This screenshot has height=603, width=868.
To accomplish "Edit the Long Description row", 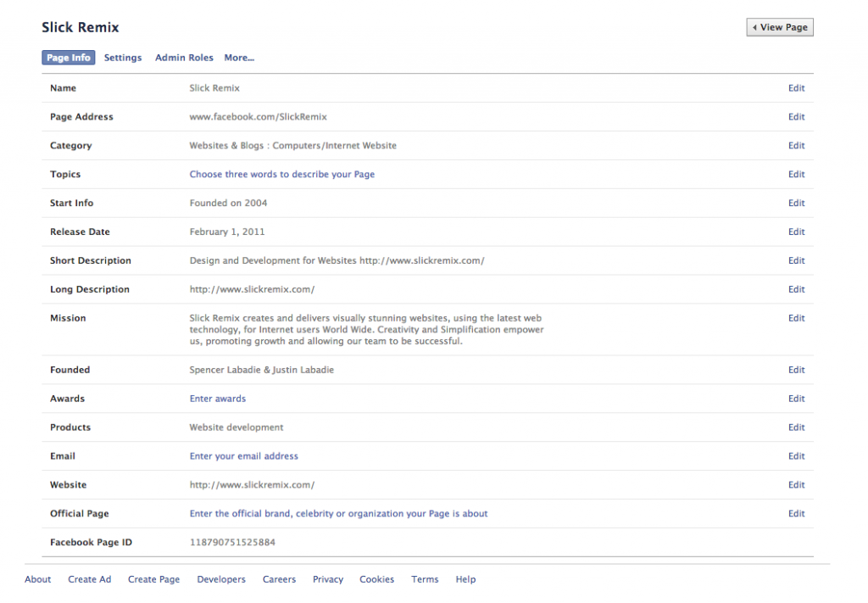I will 796,289.
